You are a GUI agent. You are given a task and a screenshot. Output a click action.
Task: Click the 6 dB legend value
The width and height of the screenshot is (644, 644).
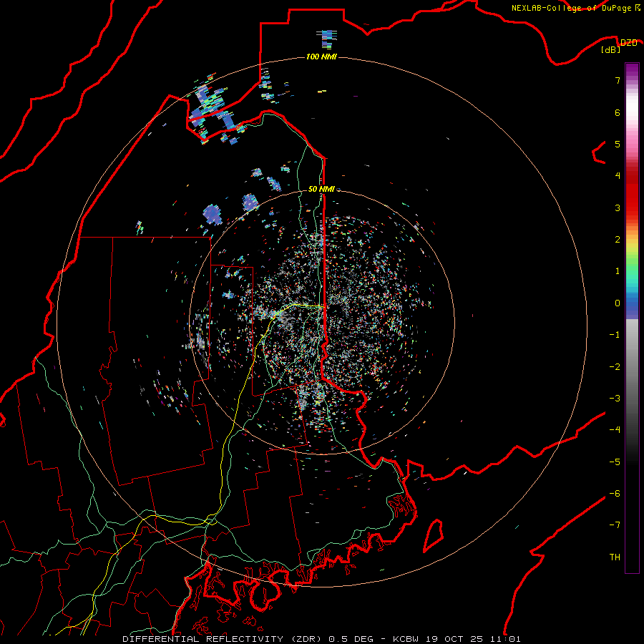618,112
